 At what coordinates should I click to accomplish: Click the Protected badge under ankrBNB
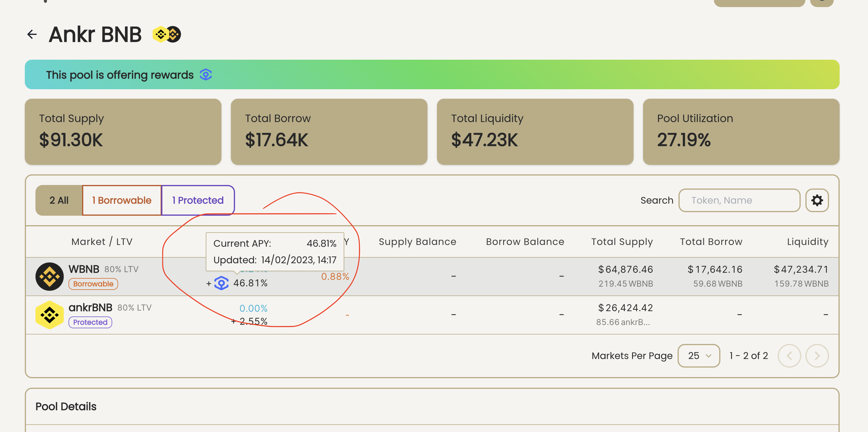coord(90,322)
